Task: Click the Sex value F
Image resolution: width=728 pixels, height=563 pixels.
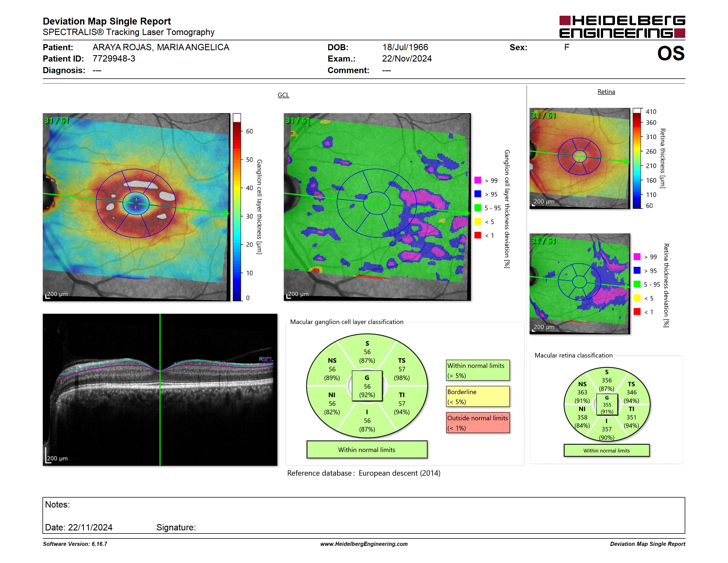Action: [567, 47]
